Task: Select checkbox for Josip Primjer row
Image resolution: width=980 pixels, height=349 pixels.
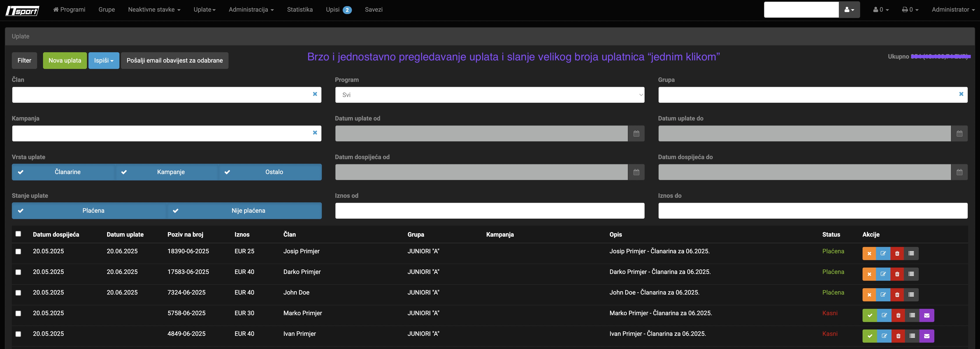Action: (18, 251)
